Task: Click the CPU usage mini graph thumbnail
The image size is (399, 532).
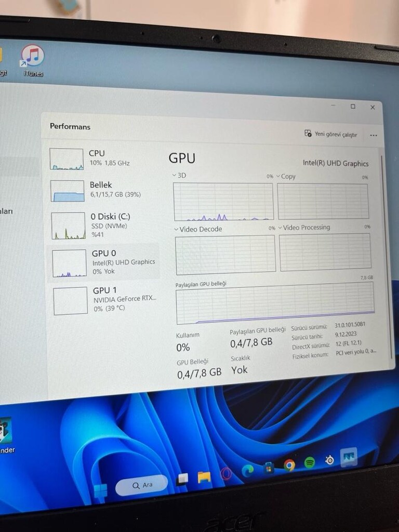Action: [66, 159]
